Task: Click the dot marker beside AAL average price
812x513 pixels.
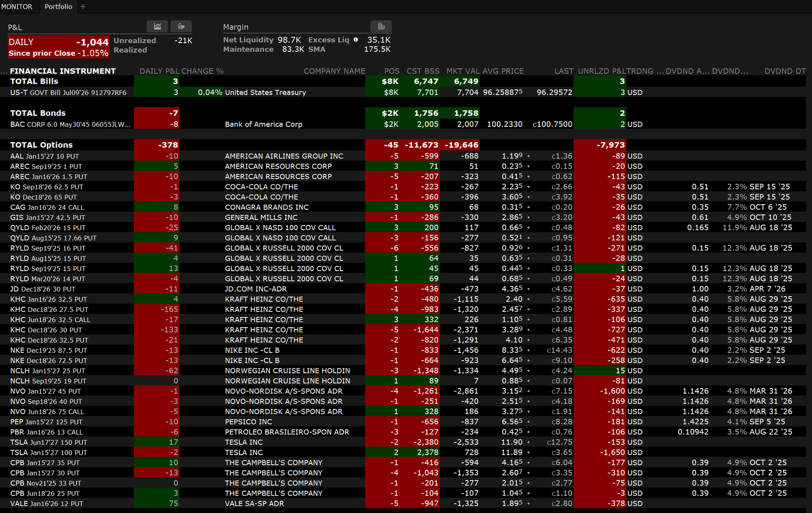Action: [x=528, y=156]
